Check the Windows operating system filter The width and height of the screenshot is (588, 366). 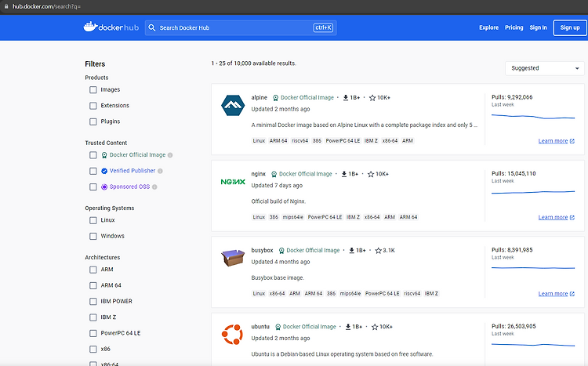pos(93,236)
